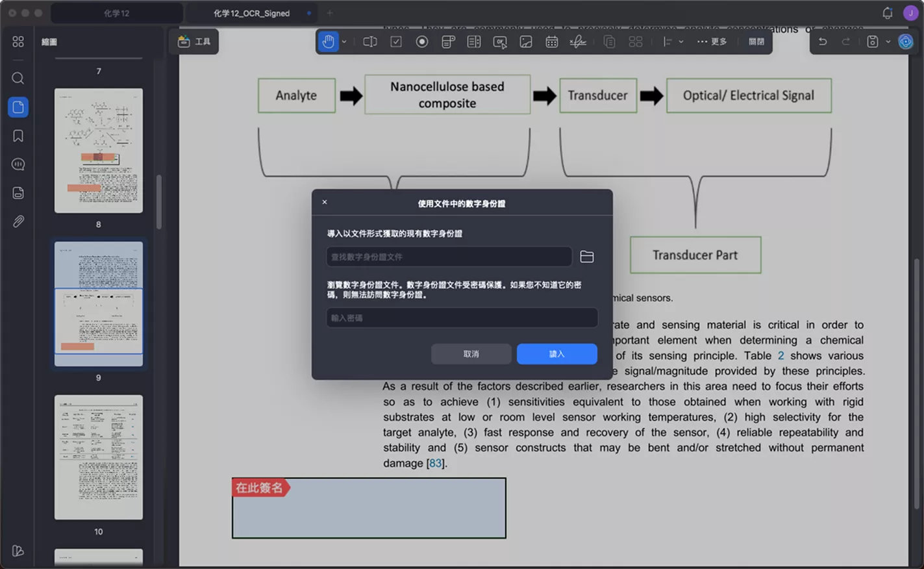Open the 工具 tools menu
This screenshot has width=924, height=569.
click(x=194, y=42)
